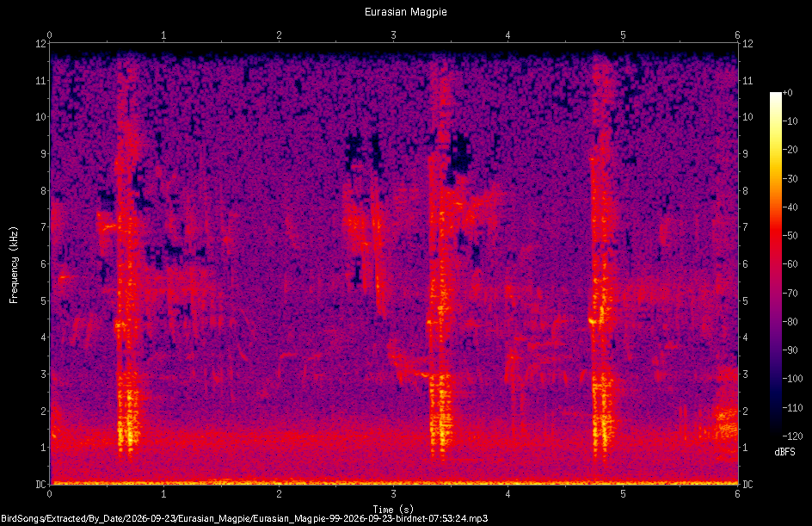
Task: Click the "4" tick on the right frequency axis
Action: point(745,337)
